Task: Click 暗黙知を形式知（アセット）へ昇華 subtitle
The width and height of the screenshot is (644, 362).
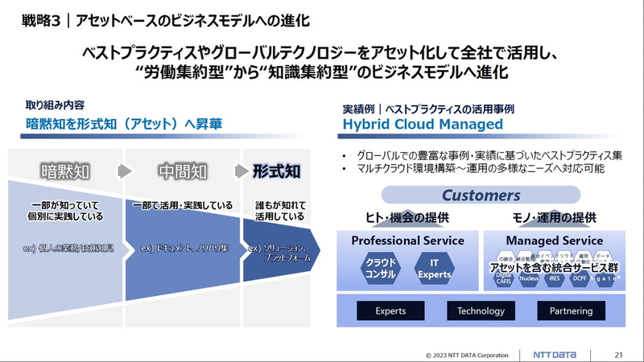Action: 124,124
